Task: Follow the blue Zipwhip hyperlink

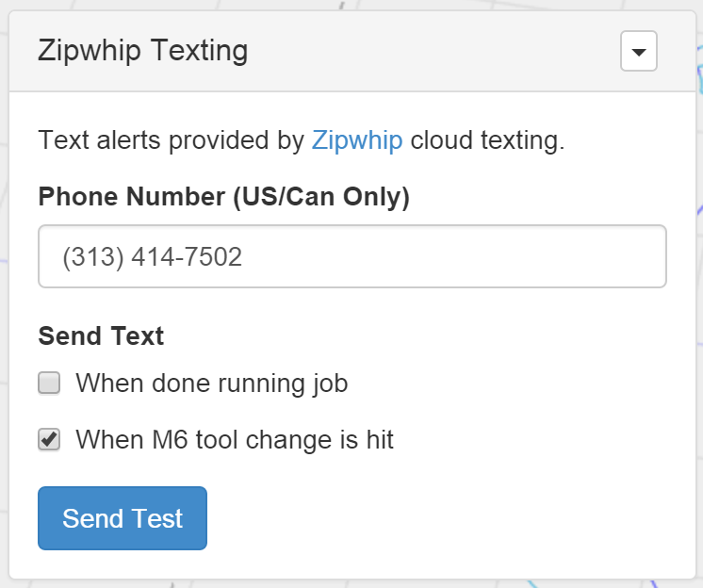Action: click(x=357, y=141)
